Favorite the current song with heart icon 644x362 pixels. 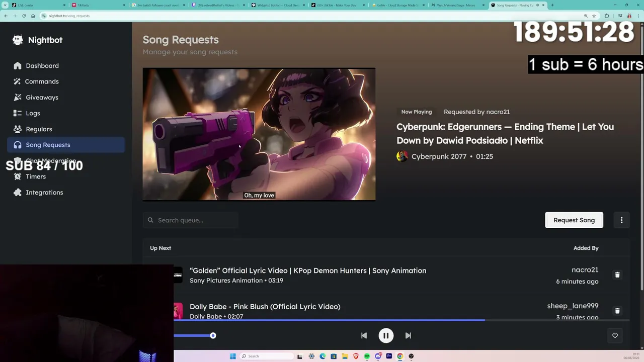coord(615,335)
